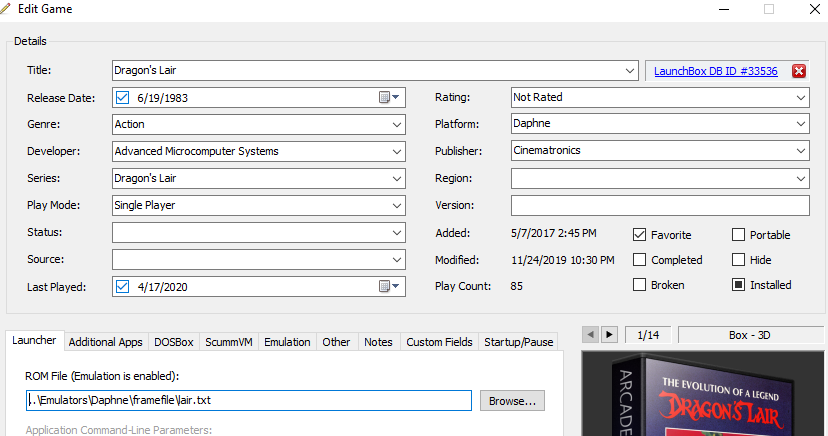Click the Added date 5/7/2017 2:45 PM
Image resolution: width=828 pixels, height=436 pixels.
pos(553,233)
